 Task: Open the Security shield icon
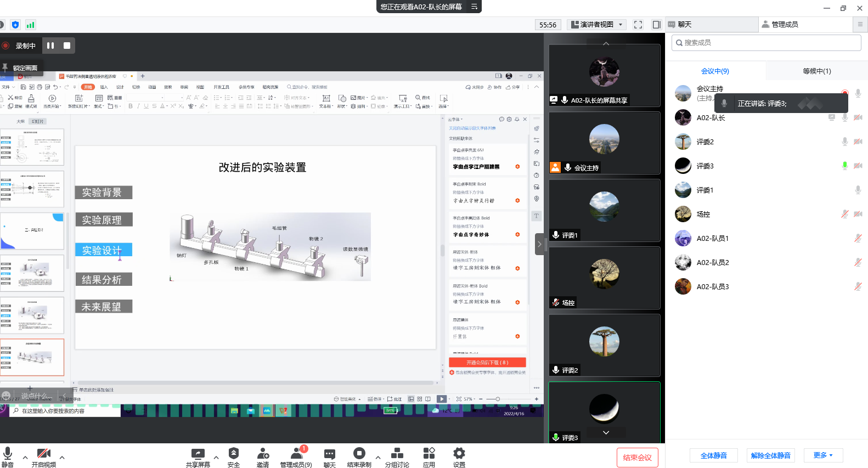point(234,454)
